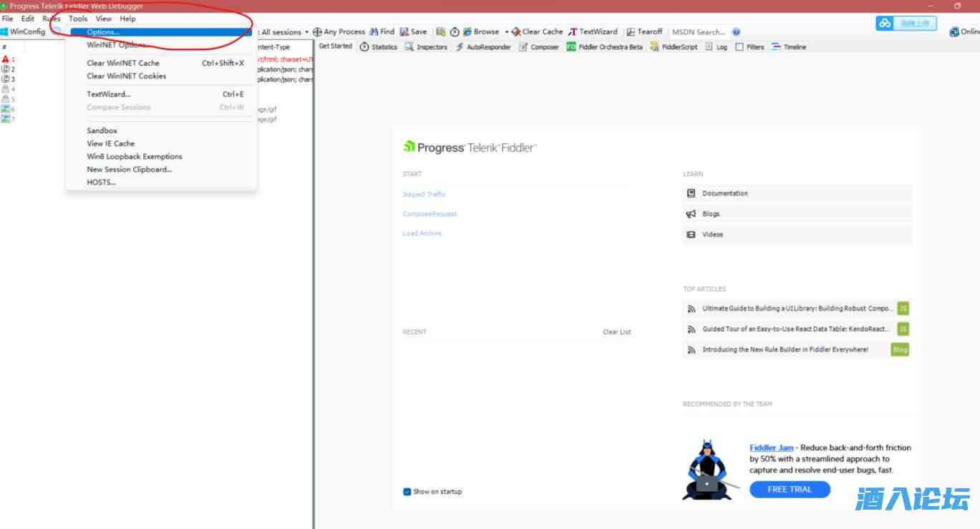The width and height of the screenshot is (980, 529).
Task: Select session 4 with the lock icon
Action: click(x=9, y=89)
